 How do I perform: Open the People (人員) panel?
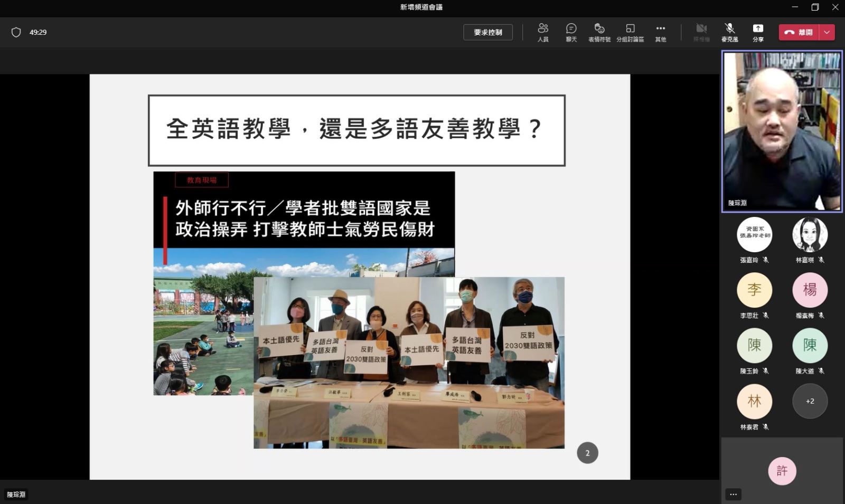[543, 32]
